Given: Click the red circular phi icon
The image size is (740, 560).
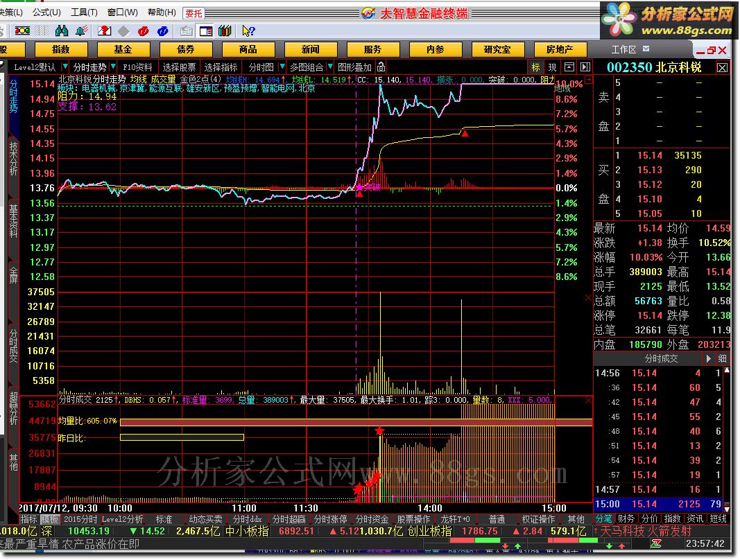Looking at the screenshot, I should point(143,31).
